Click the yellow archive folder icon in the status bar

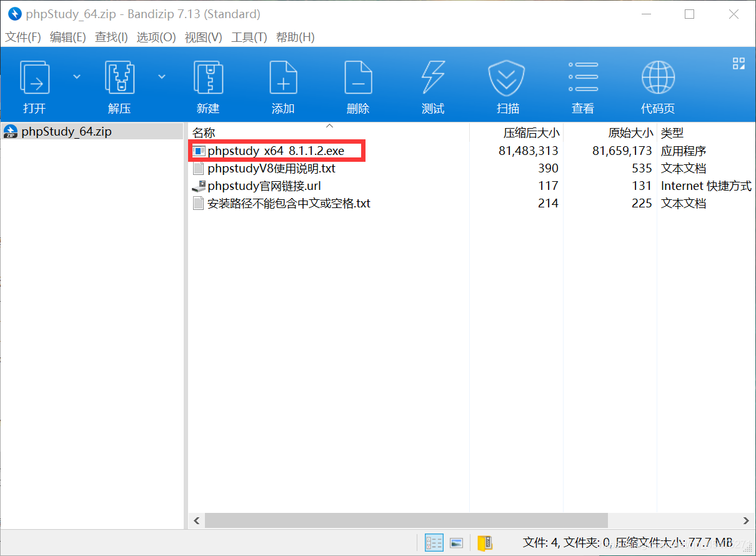[x=485, y=542]
